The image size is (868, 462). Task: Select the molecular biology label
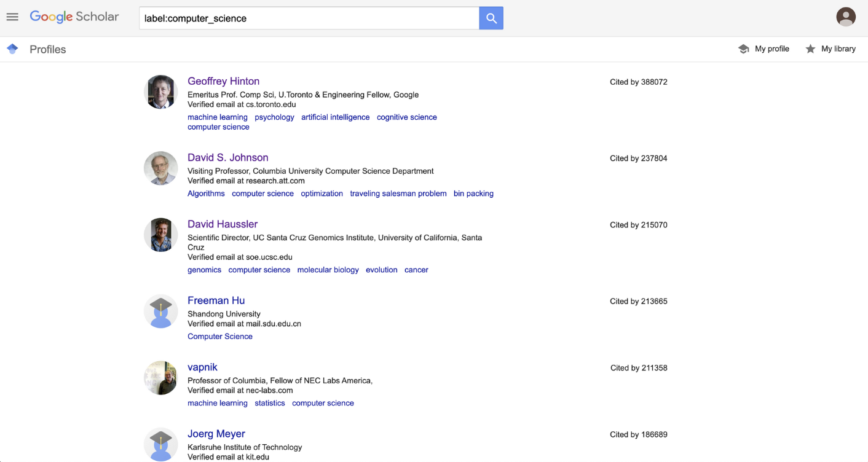coord(328,270)
